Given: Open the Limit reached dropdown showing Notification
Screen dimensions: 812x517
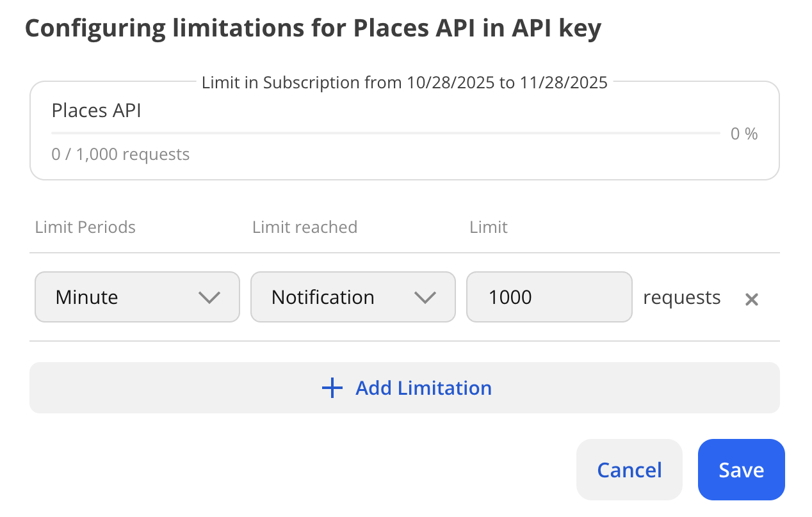Looking at the screenshot, I should [353, 297].
